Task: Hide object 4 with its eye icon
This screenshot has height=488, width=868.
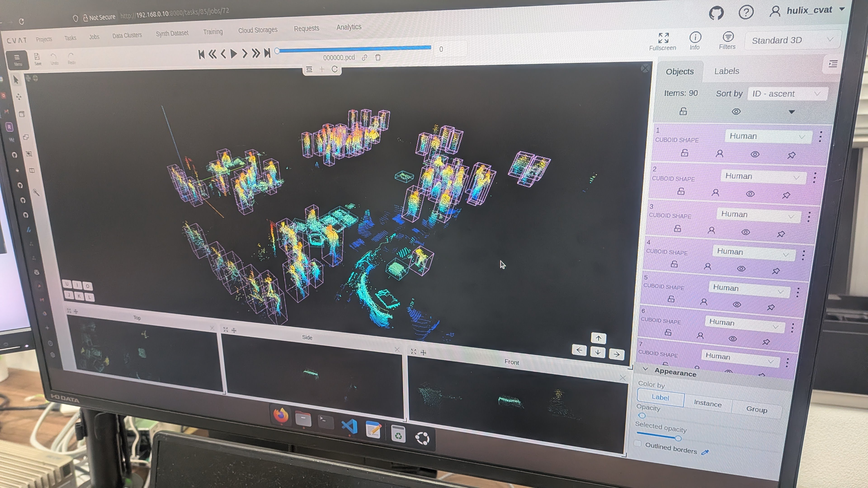Action: tap(741, 269)
